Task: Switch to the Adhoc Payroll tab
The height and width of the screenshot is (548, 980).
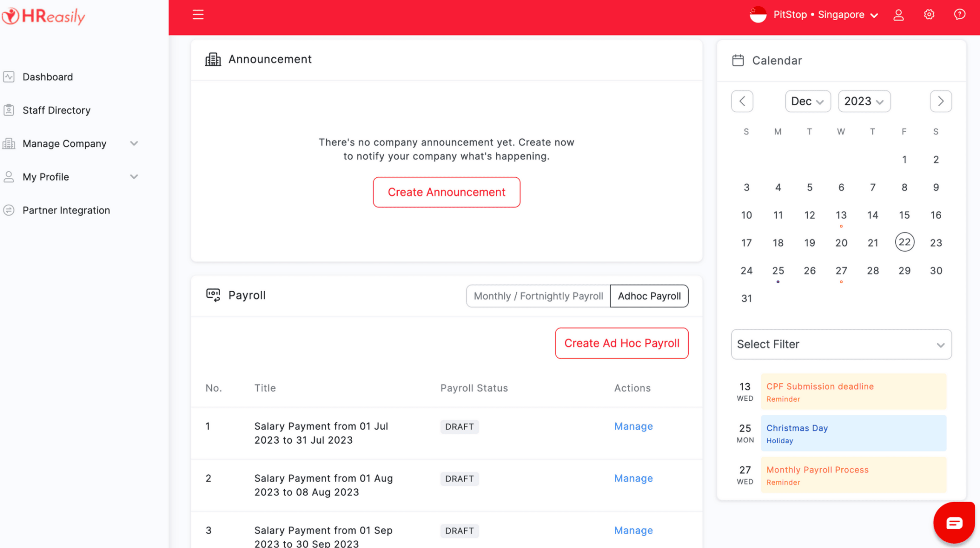Action: (649, 296)
